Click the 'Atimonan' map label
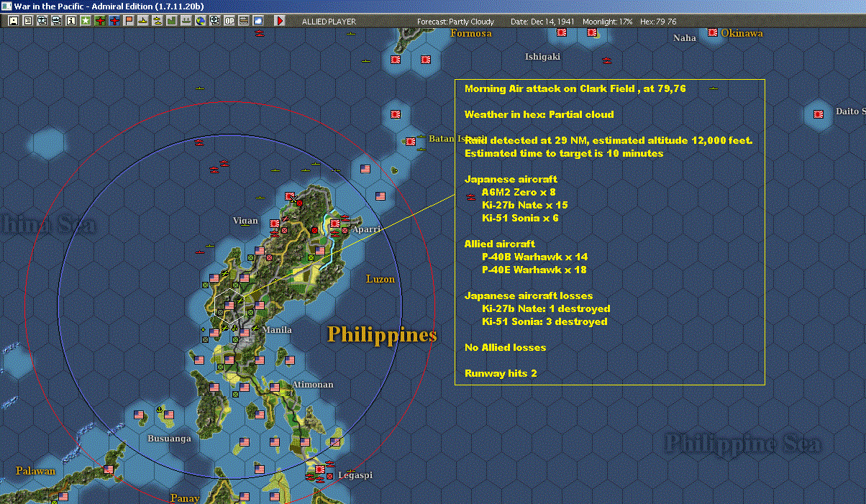 coord(312,385)
